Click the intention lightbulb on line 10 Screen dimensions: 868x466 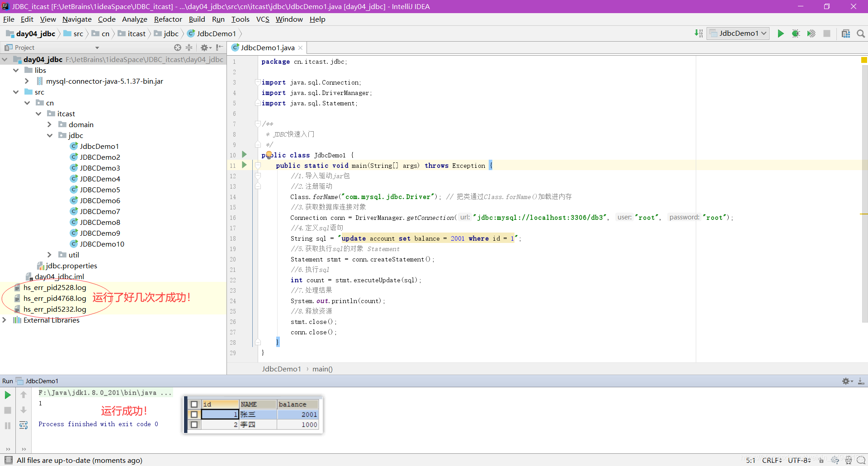269,155
